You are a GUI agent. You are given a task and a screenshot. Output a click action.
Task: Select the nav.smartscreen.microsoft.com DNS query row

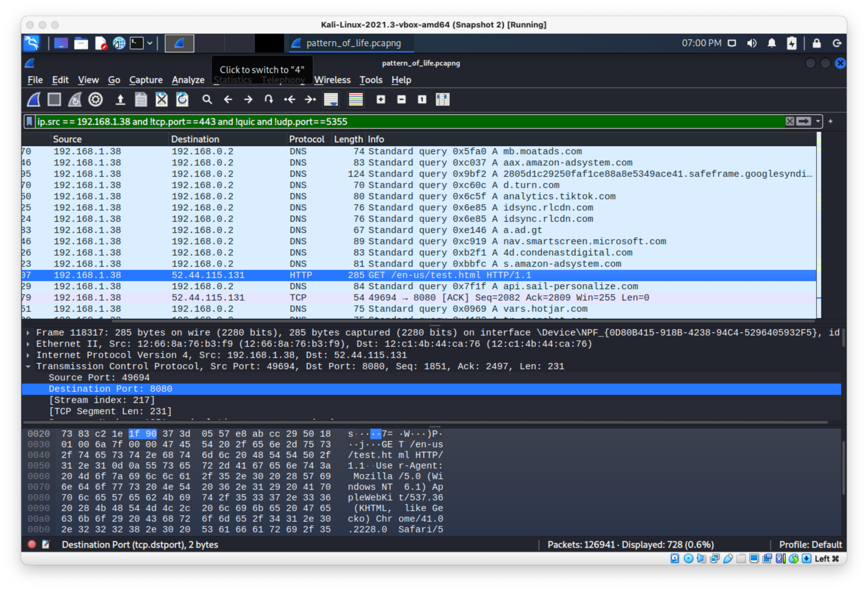tap(419, 241)
